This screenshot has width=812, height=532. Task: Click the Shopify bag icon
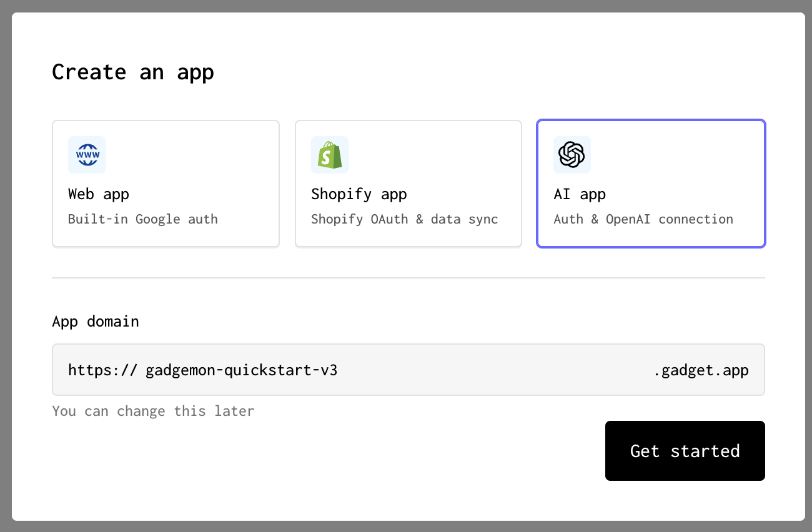tap(330, 155)
